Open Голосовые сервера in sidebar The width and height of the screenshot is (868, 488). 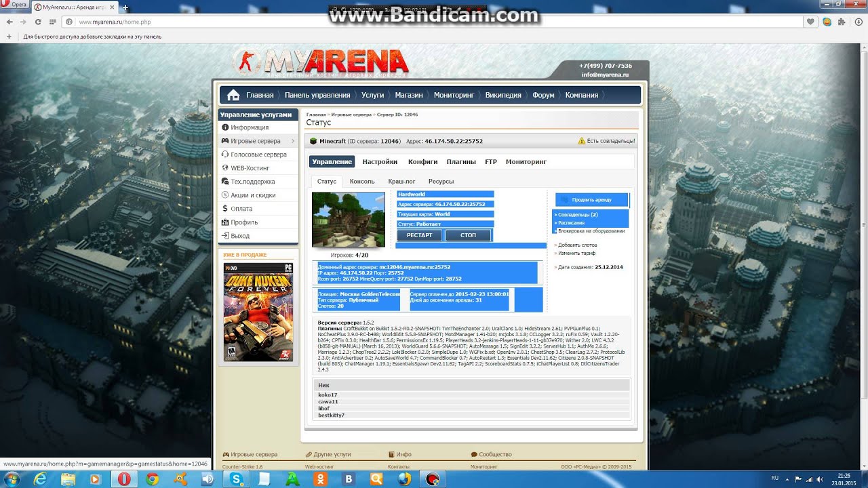258,155
